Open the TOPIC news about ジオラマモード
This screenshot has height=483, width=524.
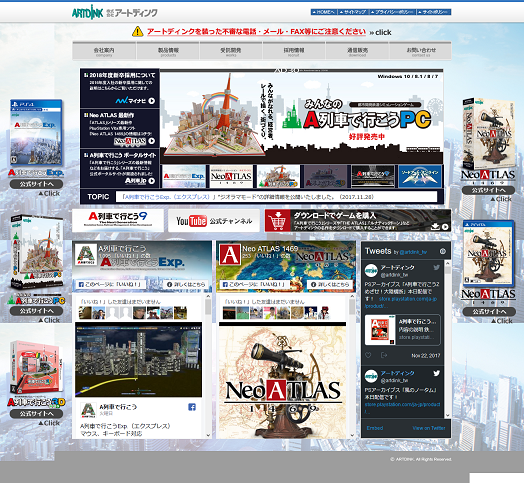click(247, 197)
